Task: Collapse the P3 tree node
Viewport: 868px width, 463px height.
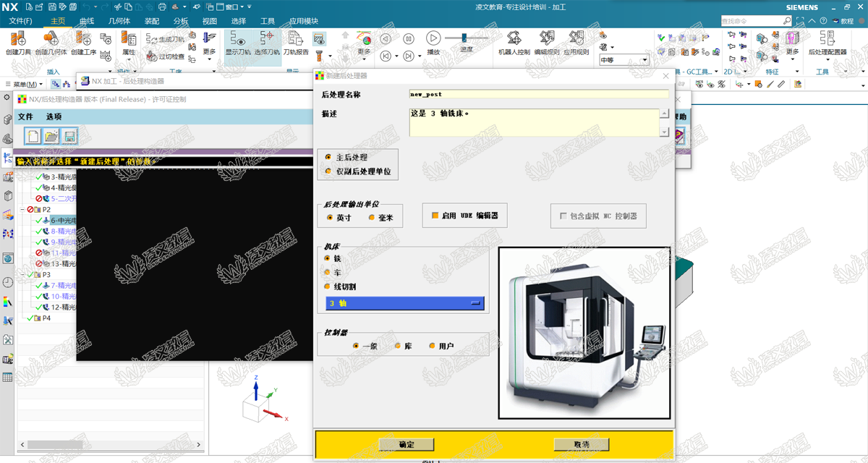Action: click(x=23, y=274)
